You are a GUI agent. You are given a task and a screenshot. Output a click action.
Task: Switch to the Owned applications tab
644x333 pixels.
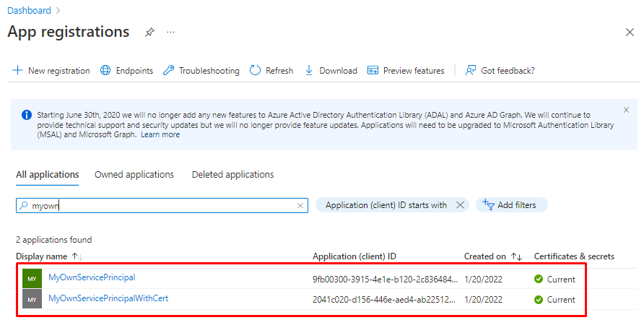134,175
